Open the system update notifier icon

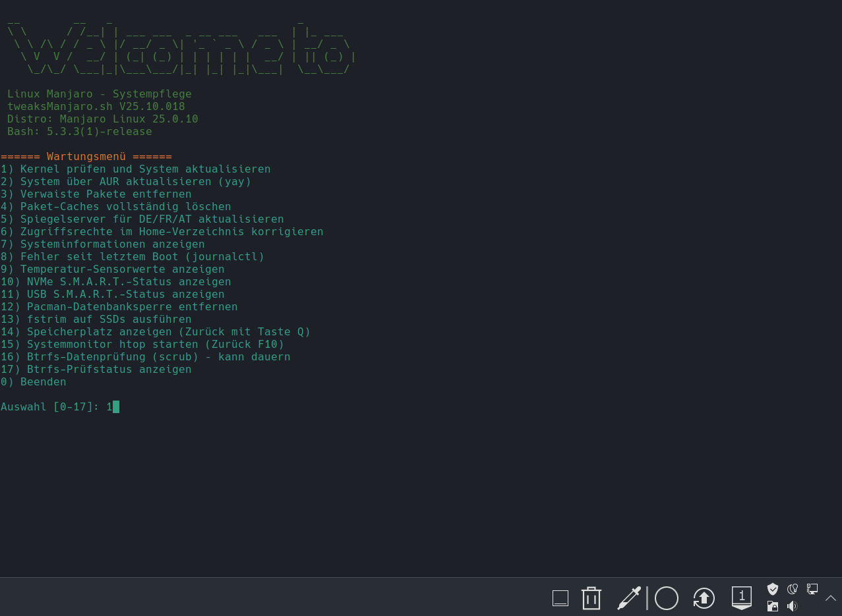click(x=704, y=598)
